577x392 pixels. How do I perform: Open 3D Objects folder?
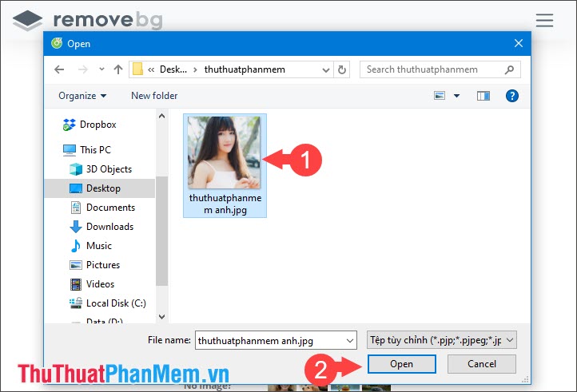(x=109, y=169)
